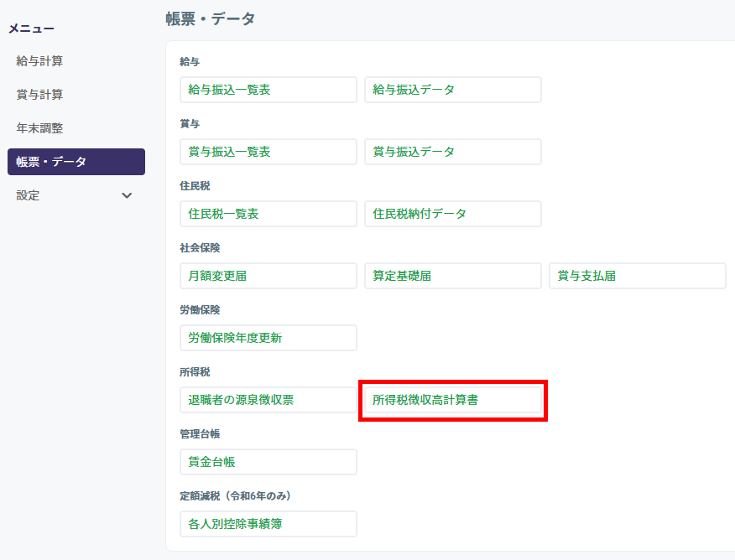
Task: Click the 賞与振込データ button
Action: point(452,152)
